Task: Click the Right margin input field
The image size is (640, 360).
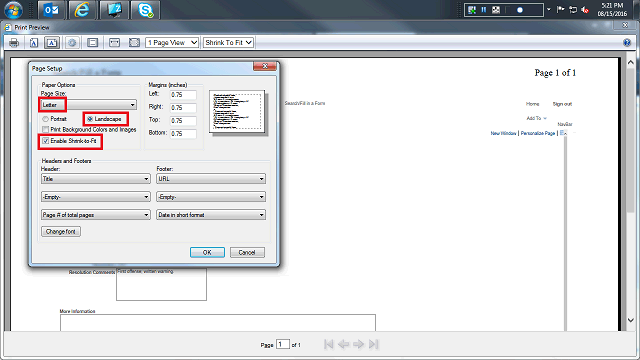Action: pyautogui.click(x=183, y=108)
